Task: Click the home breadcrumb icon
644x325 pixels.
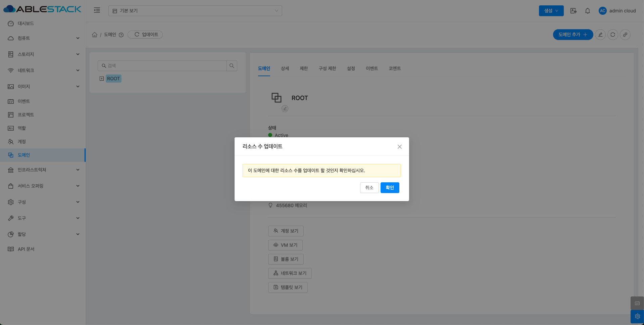Action: (x=95, y=35)
